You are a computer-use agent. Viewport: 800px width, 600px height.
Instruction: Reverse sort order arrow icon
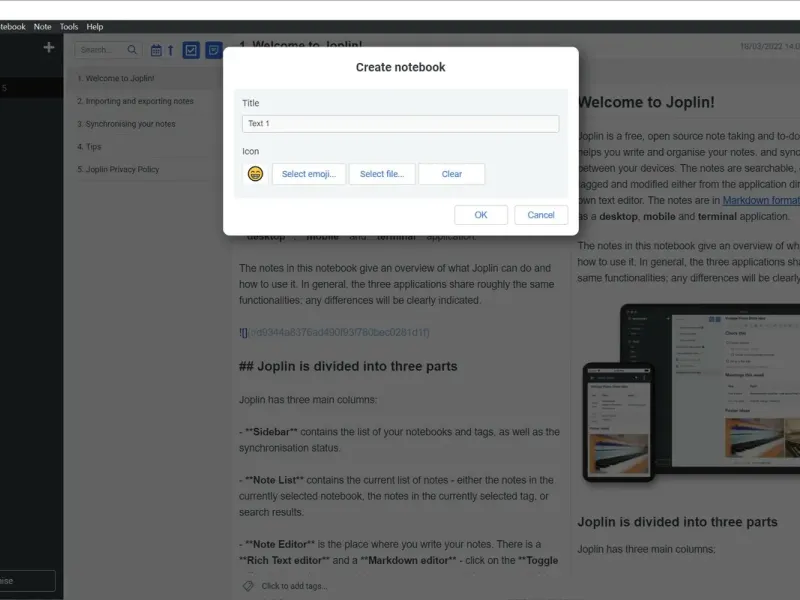click(x=171, y=50)
